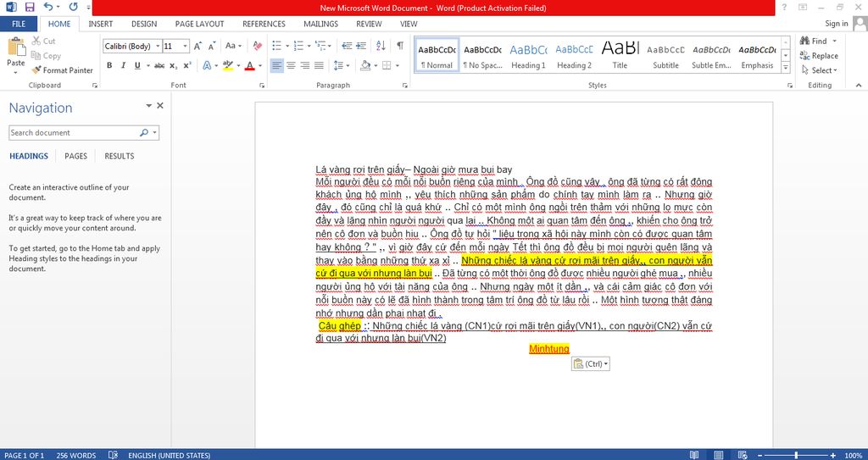Activate Format Painter
868x460 pixels.
(62, 70)
